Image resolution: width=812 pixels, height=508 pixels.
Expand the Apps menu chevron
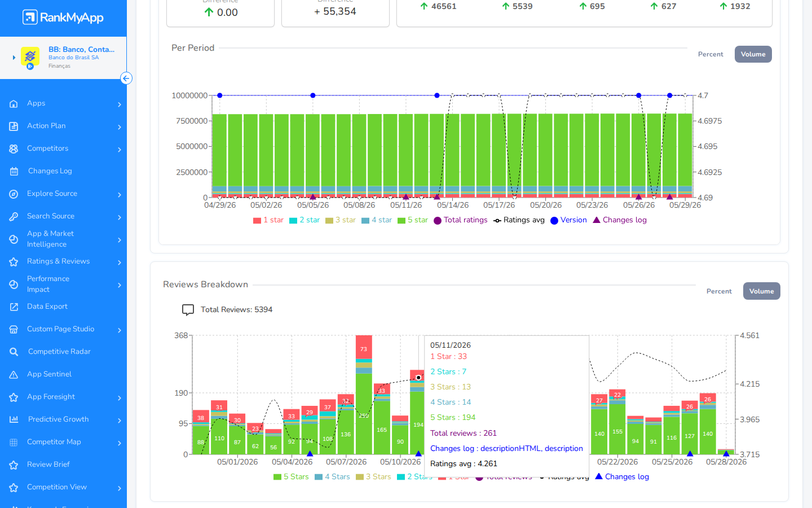tap(120, 104)
